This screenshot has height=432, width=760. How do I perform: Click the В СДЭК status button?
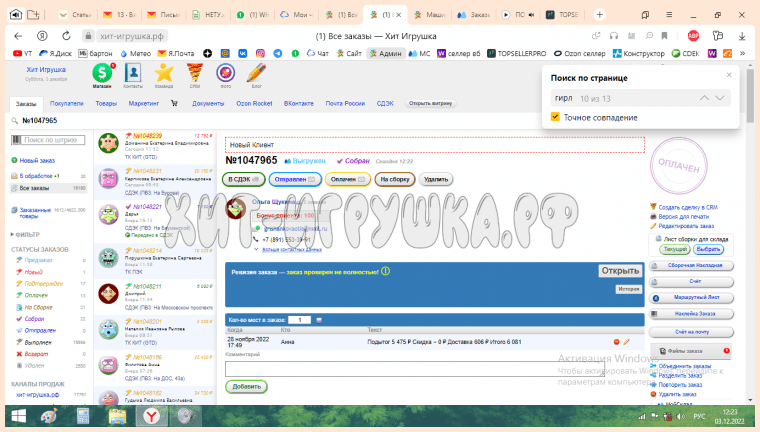tap(244, 179)
